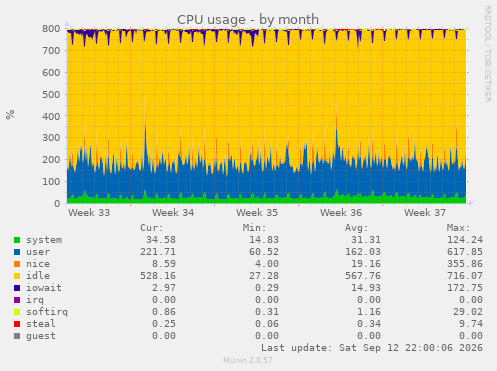
Task: Click the 'Munin 2.0.57' footer text
Action: tap(248, 360)
